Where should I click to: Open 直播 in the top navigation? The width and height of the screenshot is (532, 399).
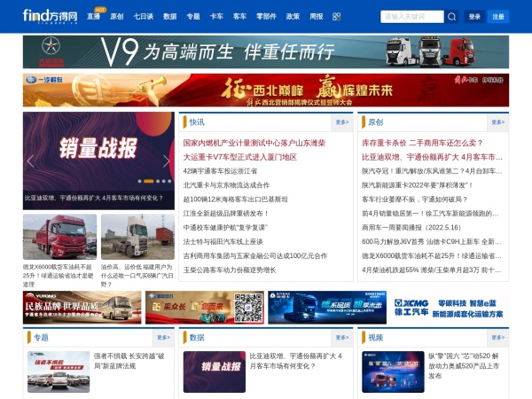tap(93, 17)
